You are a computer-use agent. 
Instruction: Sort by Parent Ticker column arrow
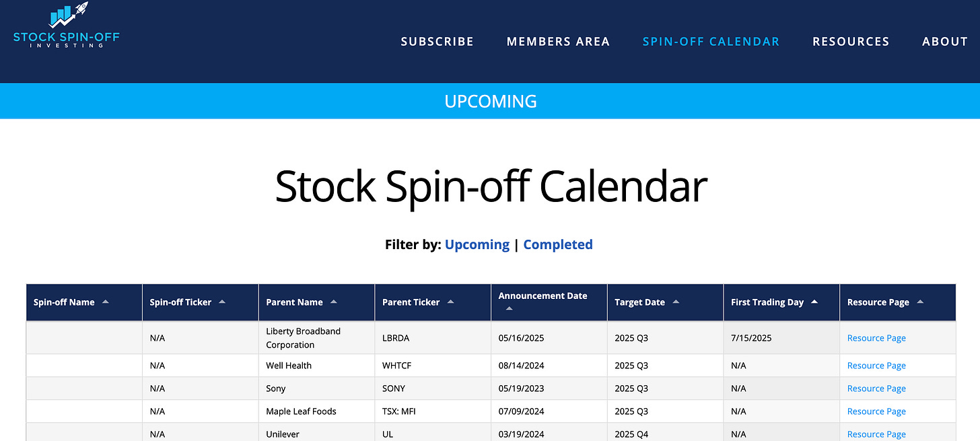(x=451, y=302)
